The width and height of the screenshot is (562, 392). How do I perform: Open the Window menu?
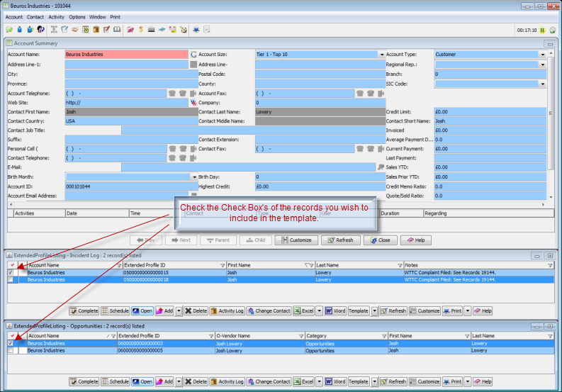pyautogui.click(x=98, y=17)
